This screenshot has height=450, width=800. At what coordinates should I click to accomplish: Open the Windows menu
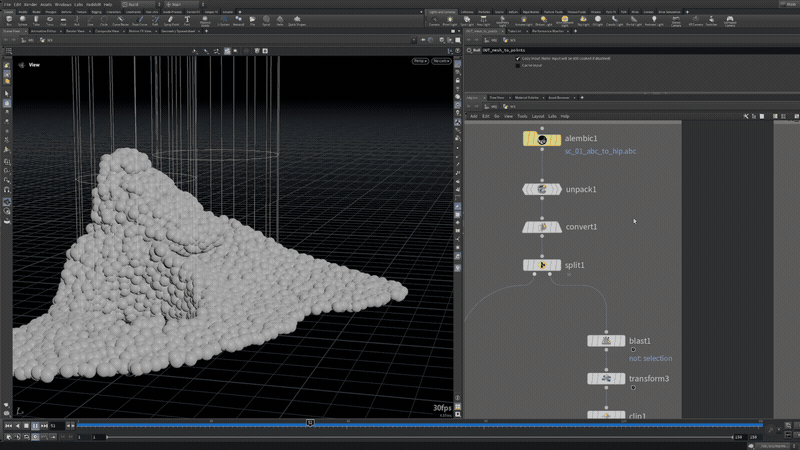tap(63, 4)
